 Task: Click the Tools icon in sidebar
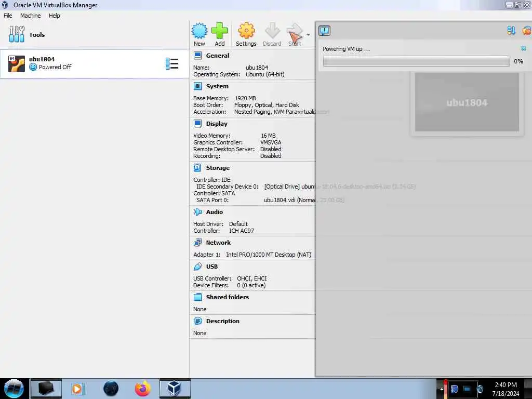pyautogui.click(x=17, y=34)
